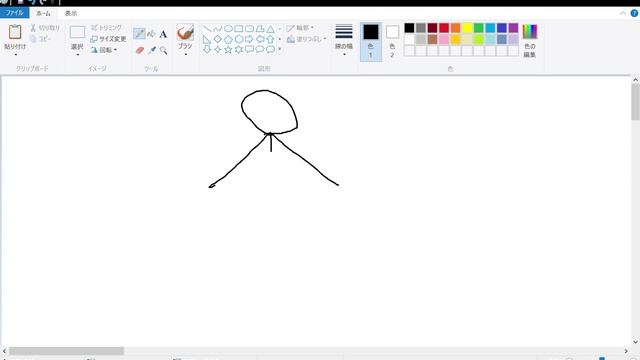Choose the Rectangle shape
Image resolution: width=640 pixels, height=360 pixels.
[239, 29]
